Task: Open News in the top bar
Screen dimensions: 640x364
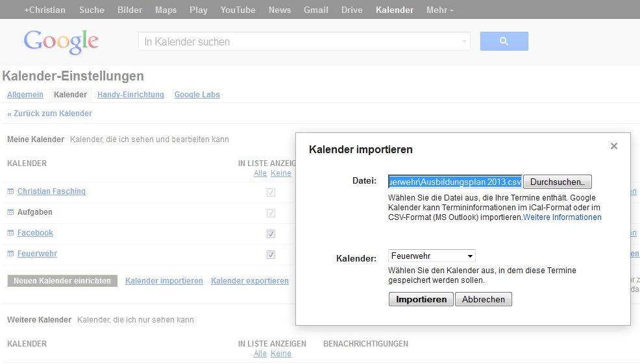Action: click(x=280, y=10)
